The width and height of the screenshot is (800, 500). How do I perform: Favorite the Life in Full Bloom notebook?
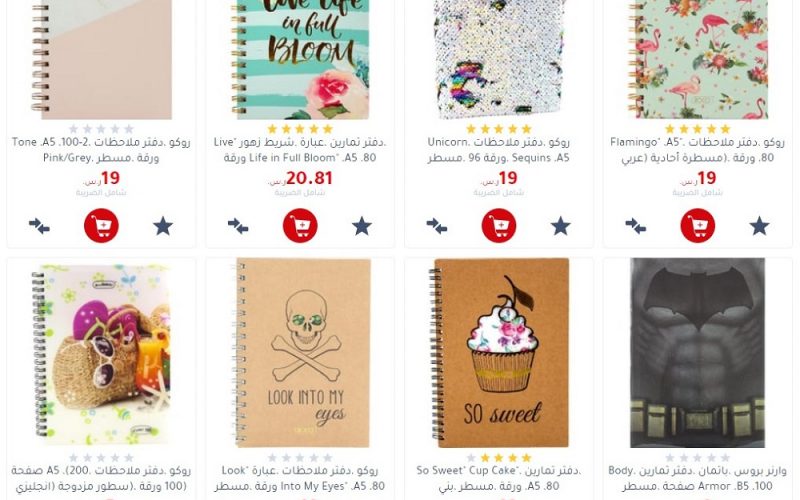[362, 226]
